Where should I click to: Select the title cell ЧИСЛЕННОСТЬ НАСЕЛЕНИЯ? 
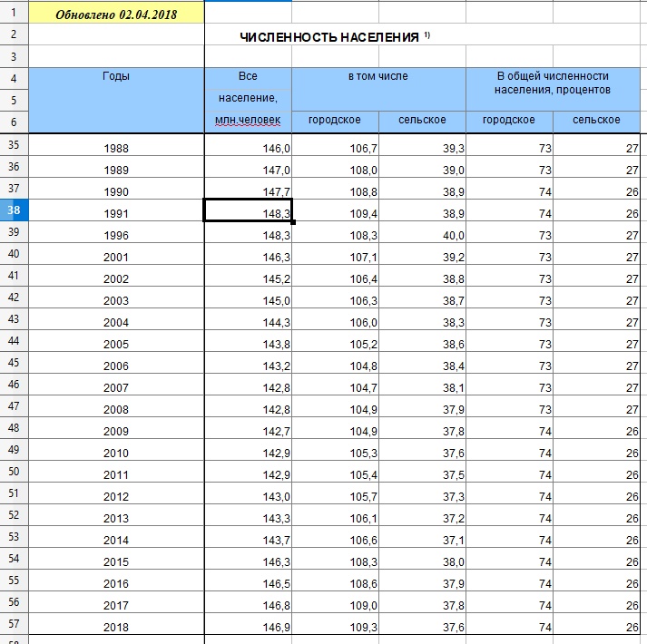click(x=335, y=36)
